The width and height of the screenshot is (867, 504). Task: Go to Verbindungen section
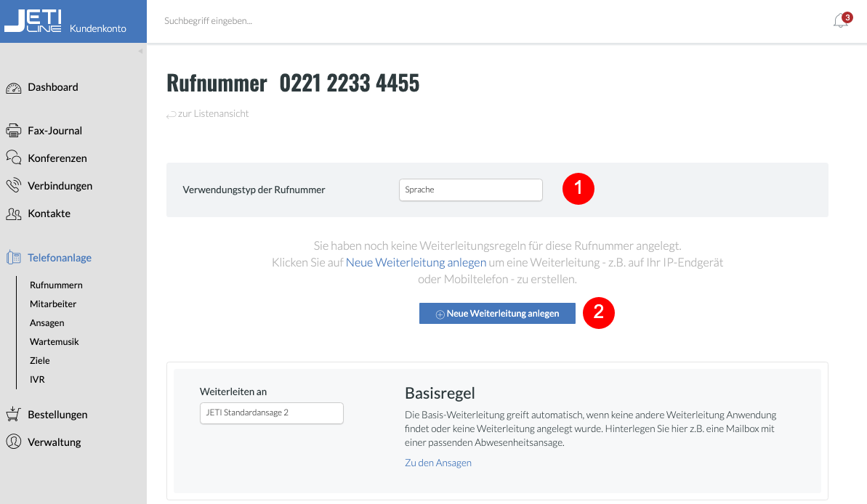[x=60, y=186]
